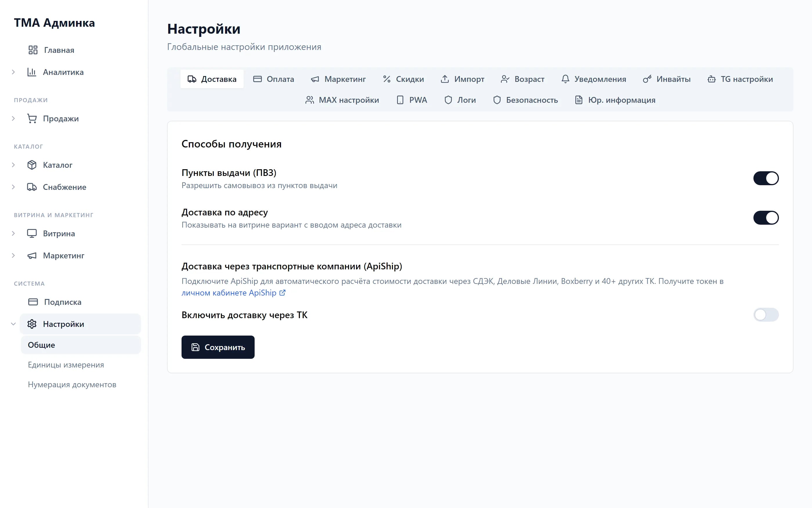Screen dimensions: 812x508
Task: Expand the Аналитика section chevron
Action: click(13, 72)
